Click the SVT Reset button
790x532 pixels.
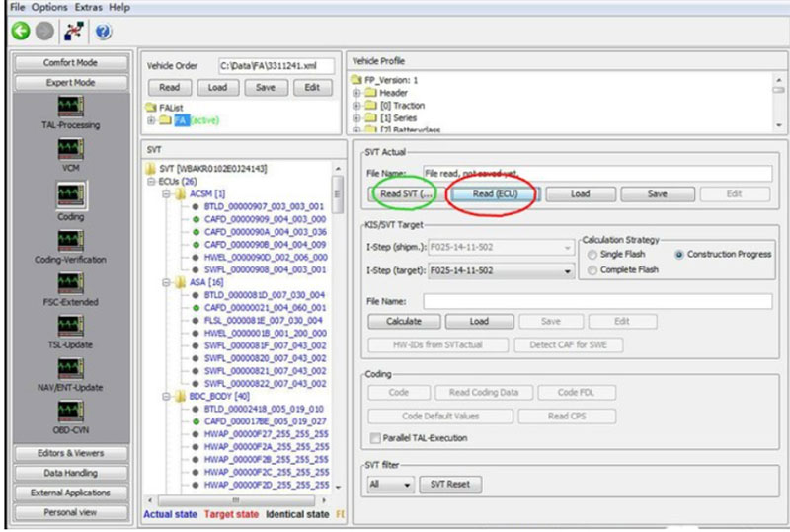[450, 485]
